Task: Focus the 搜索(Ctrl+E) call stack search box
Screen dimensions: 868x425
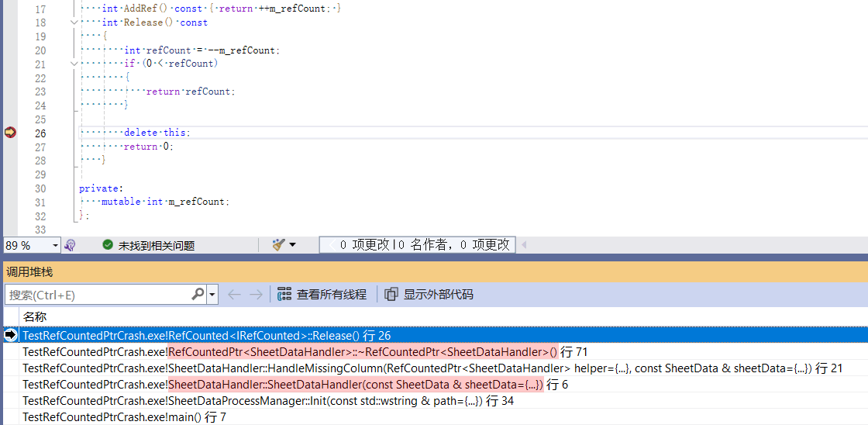Action: tap(98, 295)
